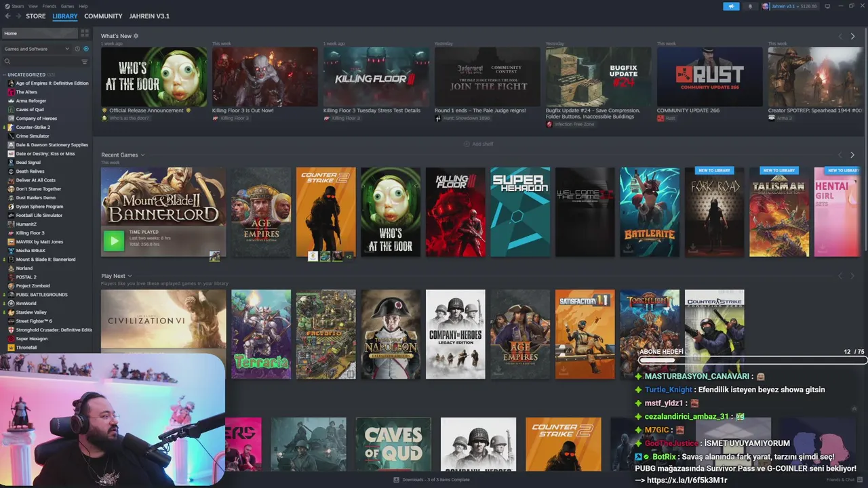Expand the Play Next shelf dropdown

[x=130, y=276]
